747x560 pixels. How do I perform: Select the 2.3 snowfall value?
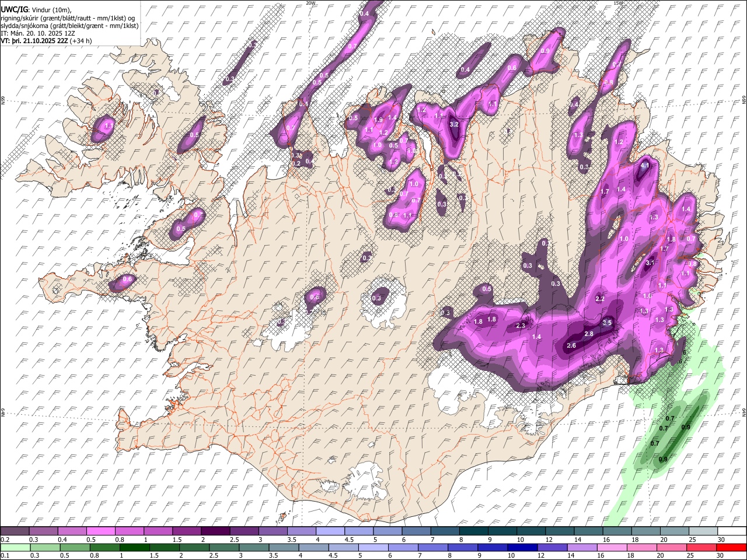point(521,325)
